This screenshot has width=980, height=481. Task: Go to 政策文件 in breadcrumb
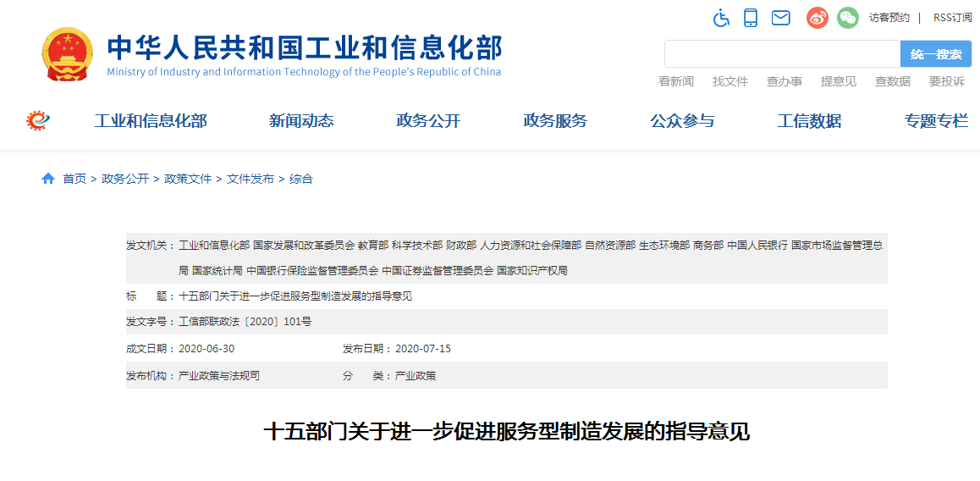[188, 179]
